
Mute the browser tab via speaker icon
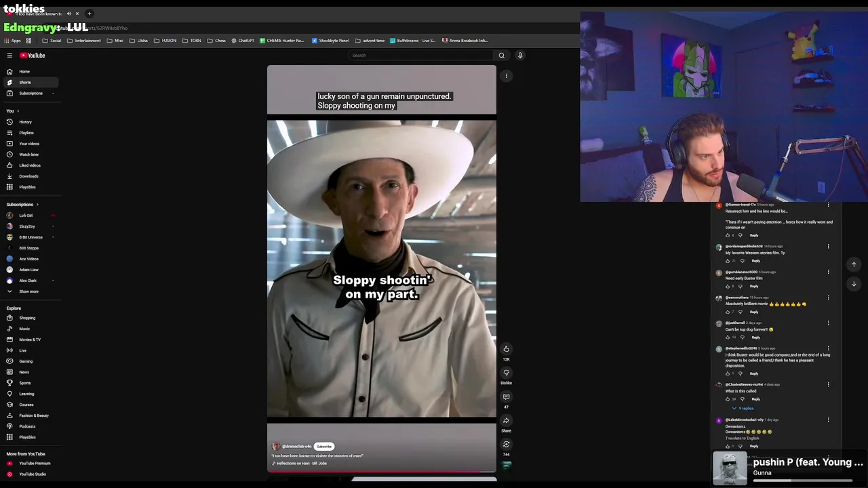tap(68, 14)
